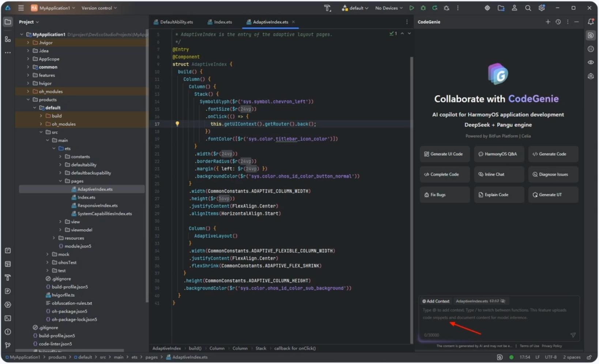Select ResponsiveIndex.ets in project tree

97,205
